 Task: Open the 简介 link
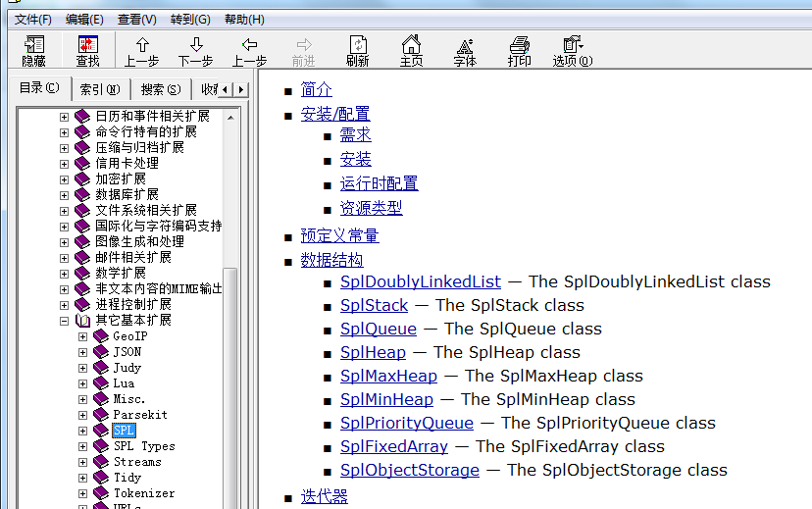[317, 89]
